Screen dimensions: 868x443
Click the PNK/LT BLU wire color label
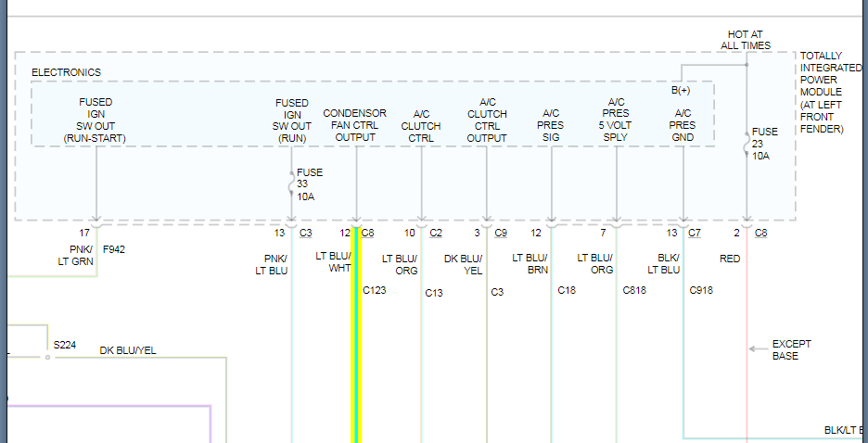click(271, 264)
